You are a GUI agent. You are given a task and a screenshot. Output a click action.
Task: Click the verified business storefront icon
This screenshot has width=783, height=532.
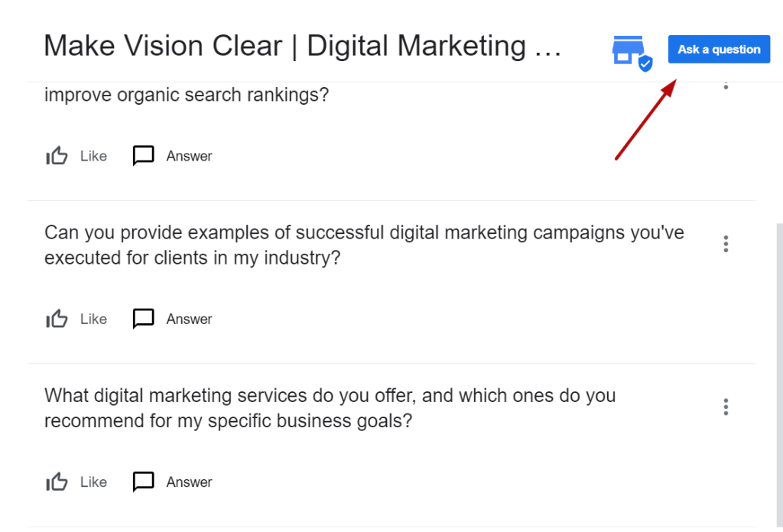click(x=632, y=53)
